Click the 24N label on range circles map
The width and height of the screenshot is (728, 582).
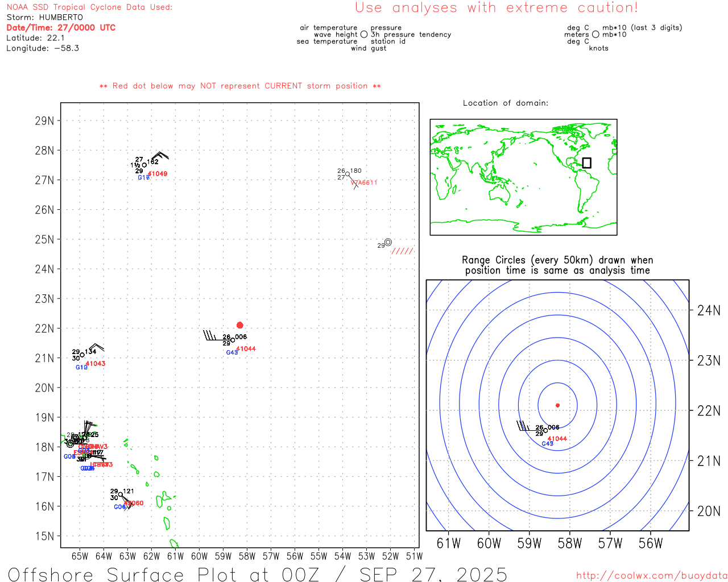click(709, 310)
